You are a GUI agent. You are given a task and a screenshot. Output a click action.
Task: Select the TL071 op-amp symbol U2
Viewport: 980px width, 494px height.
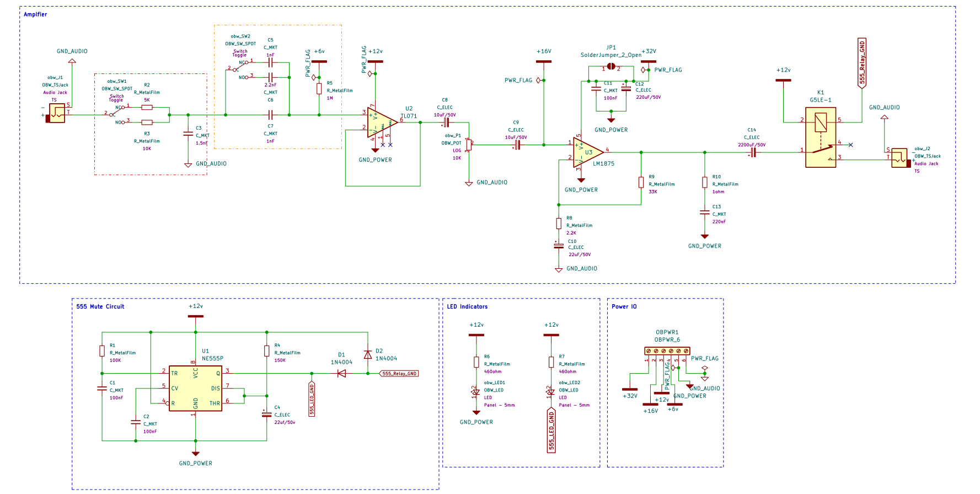(382, 123)
